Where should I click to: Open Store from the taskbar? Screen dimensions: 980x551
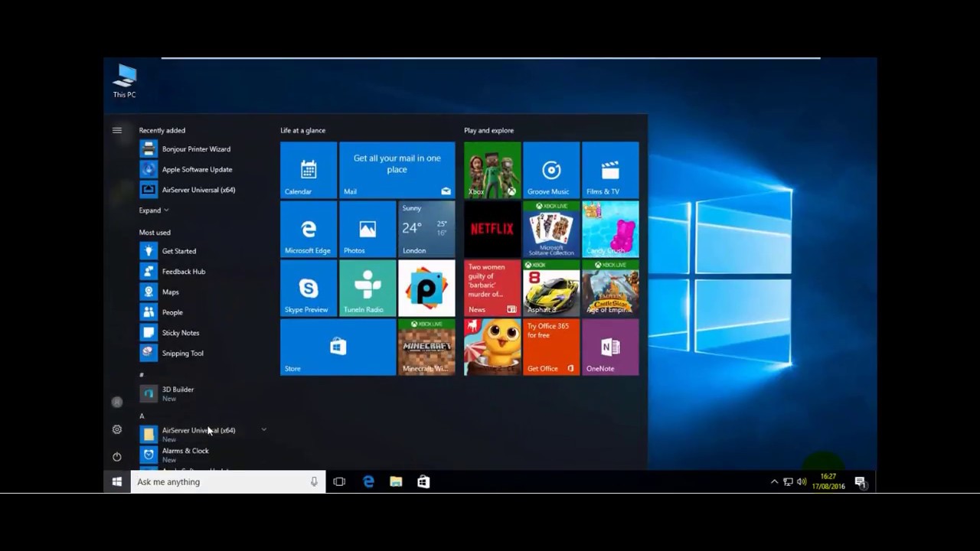click(423, 481)
